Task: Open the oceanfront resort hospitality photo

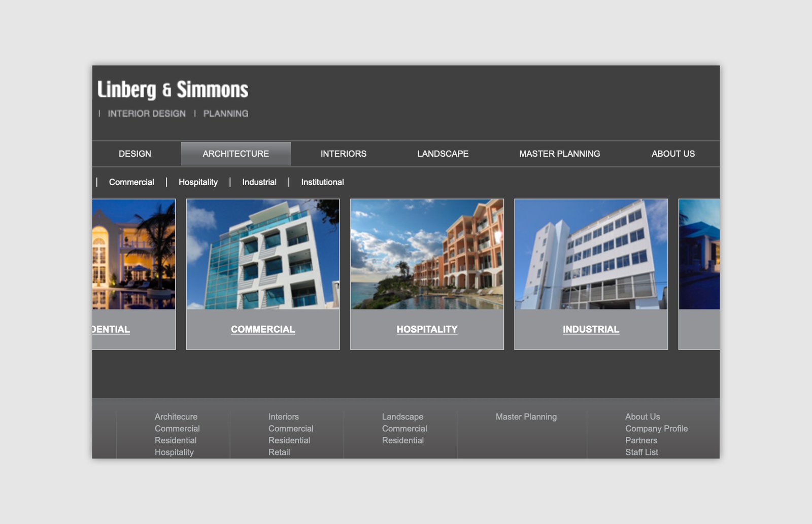Action: 427,254
